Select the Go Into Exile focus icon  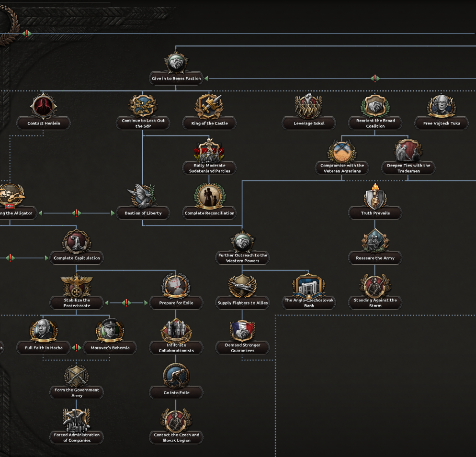coord(176,376)
